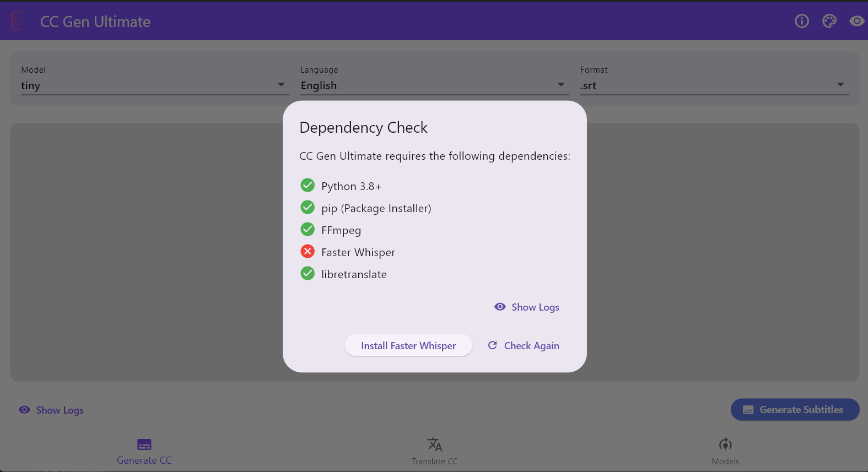Click the red X next to Faster Whisper

[x=308, y=251]
